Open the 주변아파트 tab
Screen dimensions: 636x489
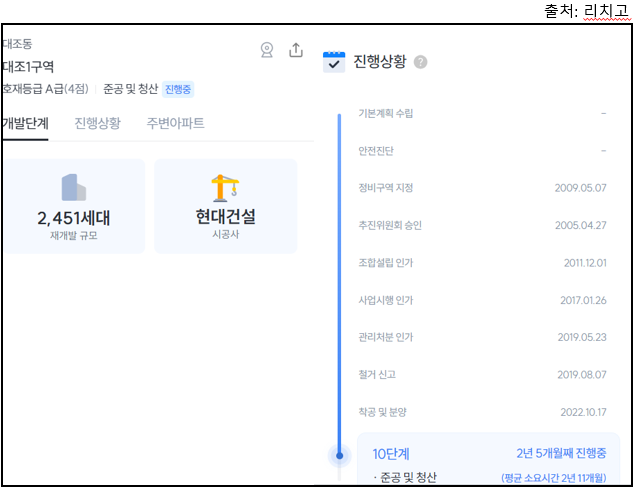click(175, 123)
